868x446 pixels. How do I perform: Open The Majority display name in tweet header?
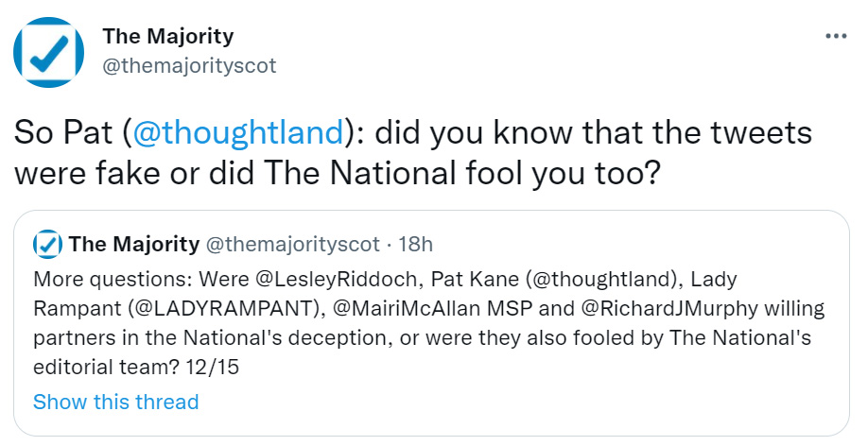[x=168, y=37]
